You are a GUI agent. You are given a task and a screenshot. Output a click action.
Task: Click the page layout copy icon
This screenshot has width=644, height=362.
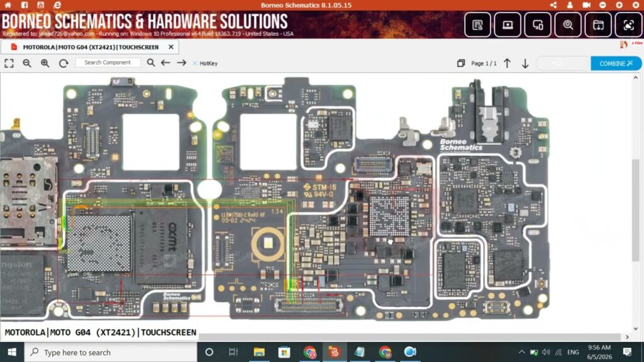(461, 63)
